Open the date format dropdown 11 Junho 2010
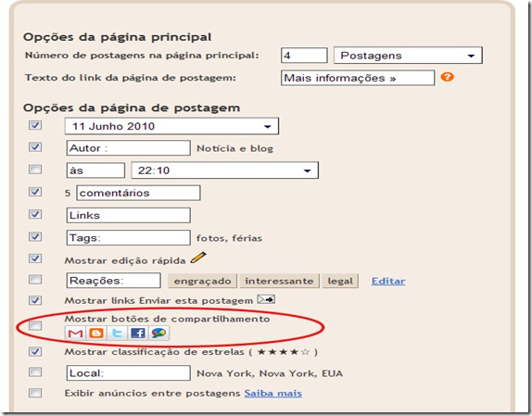Image resolution: width=532 pixels, height=416 pixels. click(x=171, y=126)
